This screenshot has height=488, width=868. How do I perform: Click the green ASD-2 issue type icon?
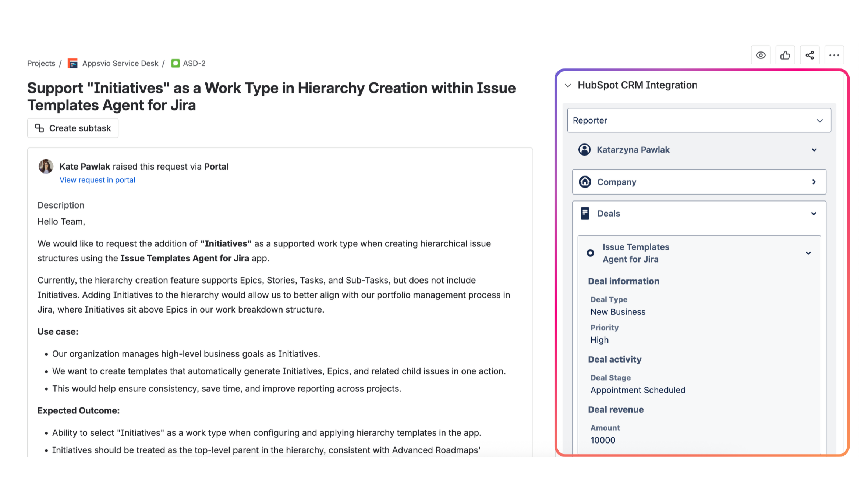click(176, 63)
